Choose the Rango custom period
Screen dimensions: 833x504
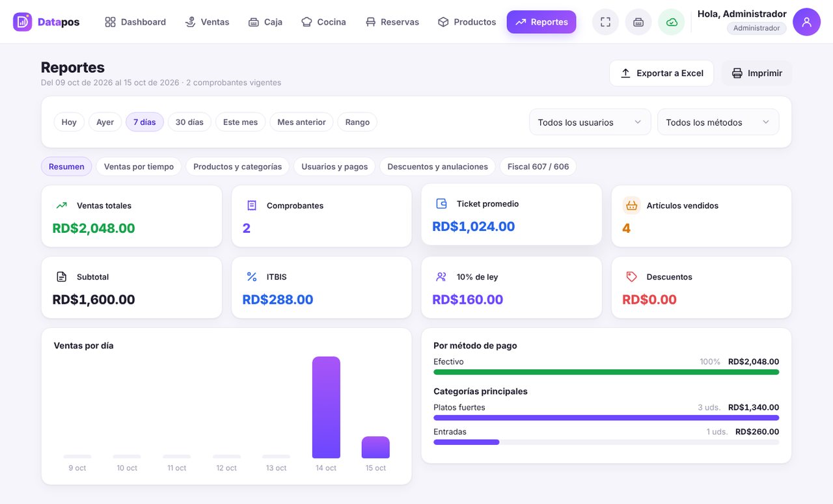pyautogui.click(x=357, y=122)
